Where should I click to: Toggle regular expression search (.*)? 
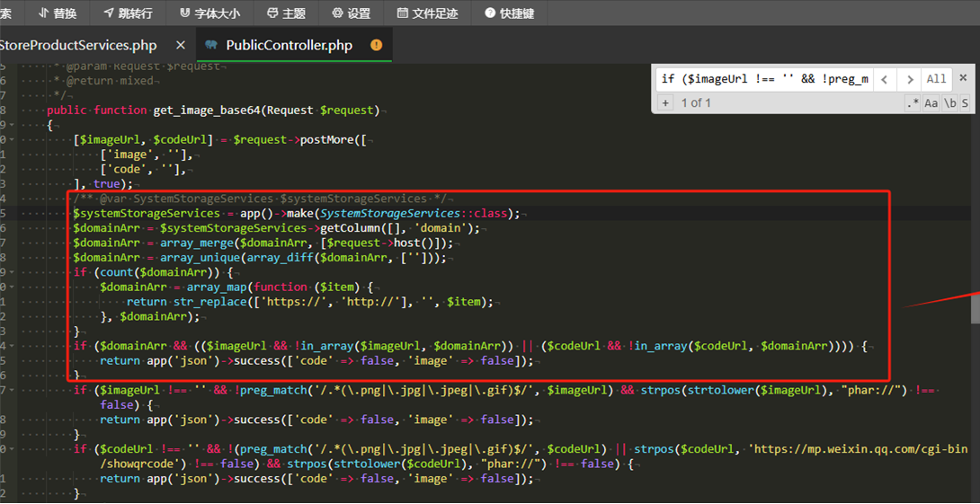tap(913, 103)
